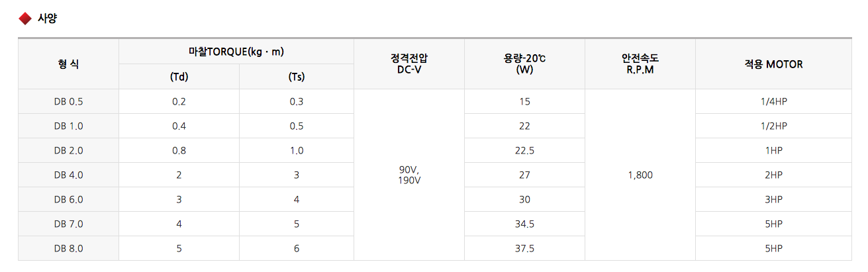Click the red diamond icon beside 사양

[25, 19]
